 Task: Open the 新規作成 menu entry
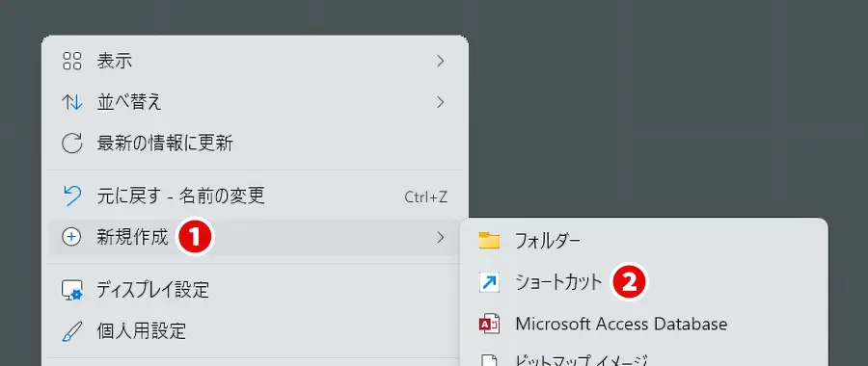pos(256,238)
